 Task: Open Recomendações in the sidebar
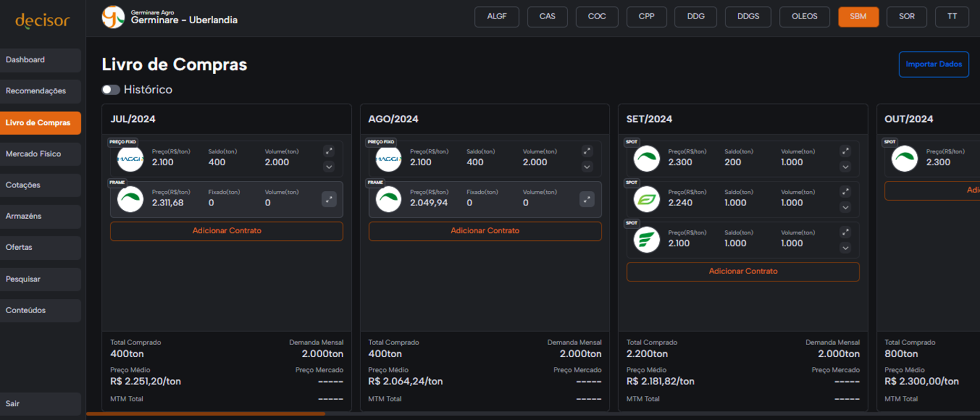(x=41, y=91)
